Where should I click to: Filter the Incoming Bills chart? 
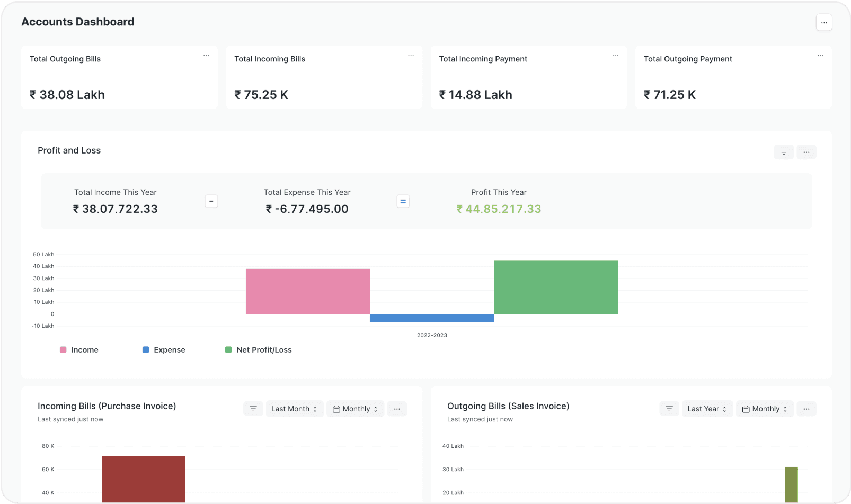[x=253, y=409]
